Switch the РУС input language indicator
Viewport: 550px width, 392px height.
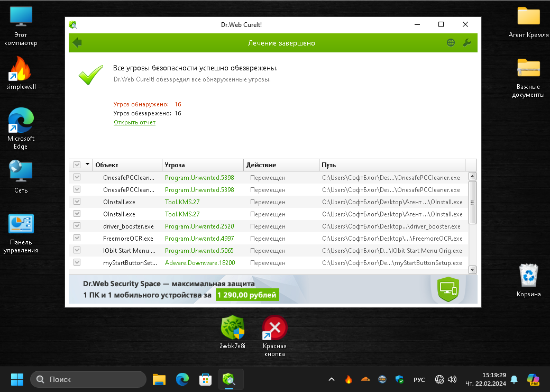point(419,380)
